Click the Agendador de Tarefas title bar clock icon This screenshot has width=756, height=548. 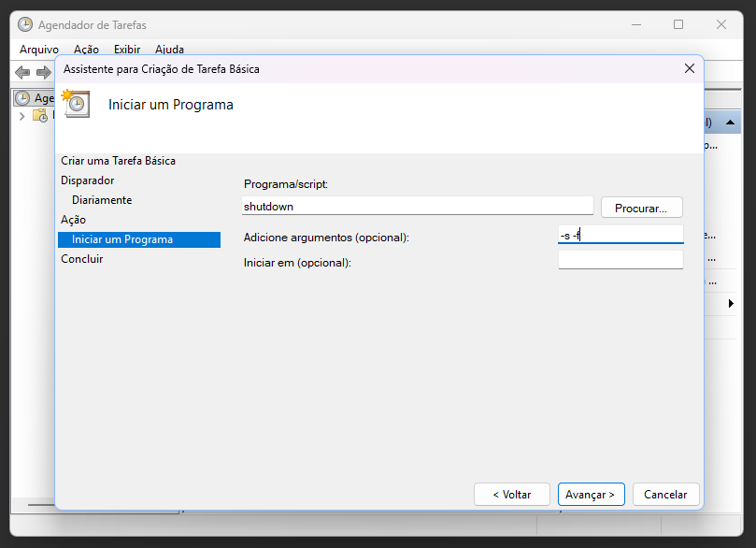click(x=25, y=25)
